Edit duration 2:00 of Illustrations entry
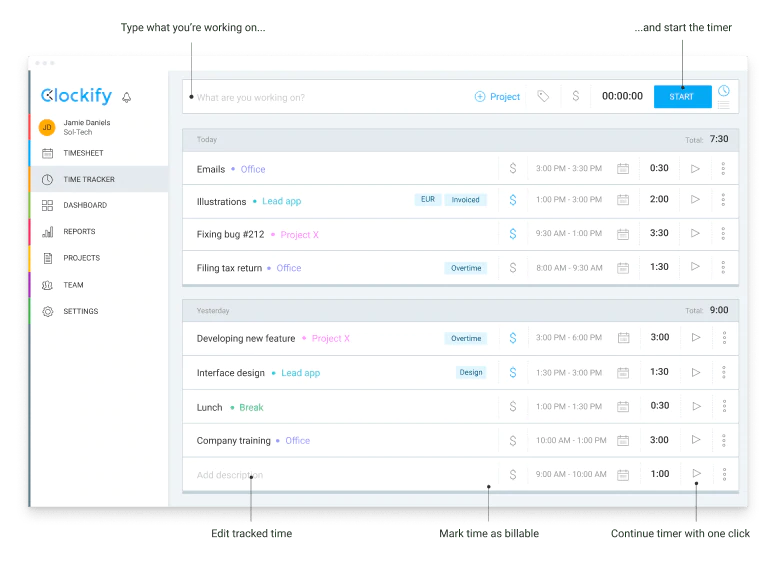The height and width of the screenshot is (562, 778). 659,199
